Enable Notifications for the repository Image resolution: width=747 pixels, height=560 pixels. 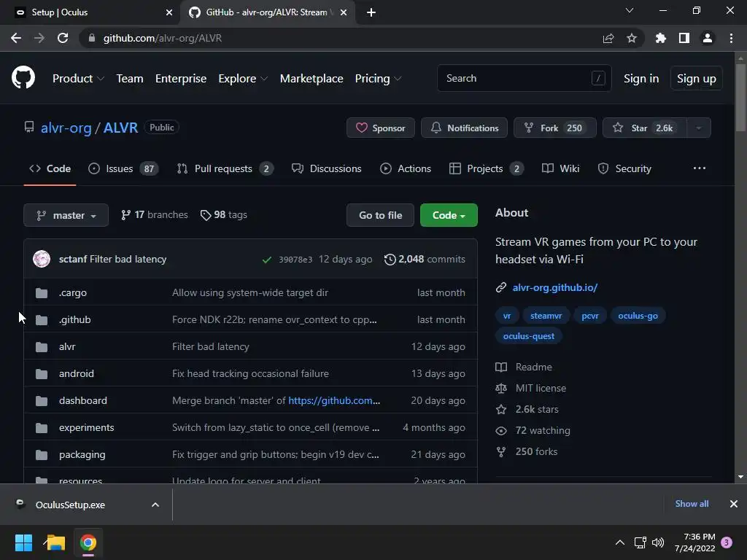point(464,128)
